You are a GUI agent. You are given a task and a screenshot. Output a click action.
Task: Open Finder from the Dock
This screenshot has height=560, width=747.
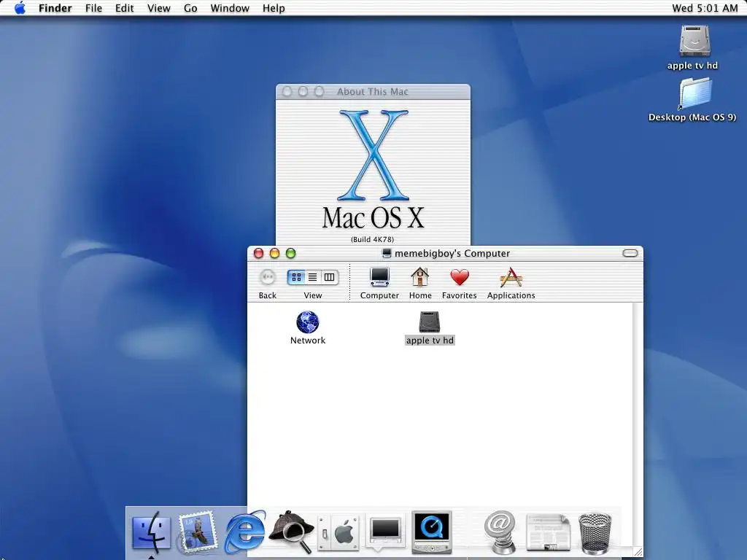(151, 532)
